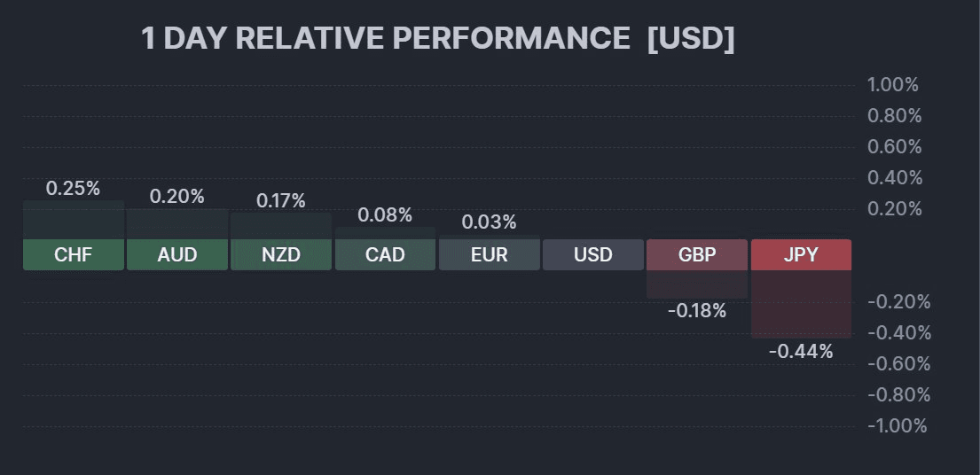The width and height of the screenshot is (980, 475).
Task: Pick the CAD currency tile
Action: (x=385, y=255)
